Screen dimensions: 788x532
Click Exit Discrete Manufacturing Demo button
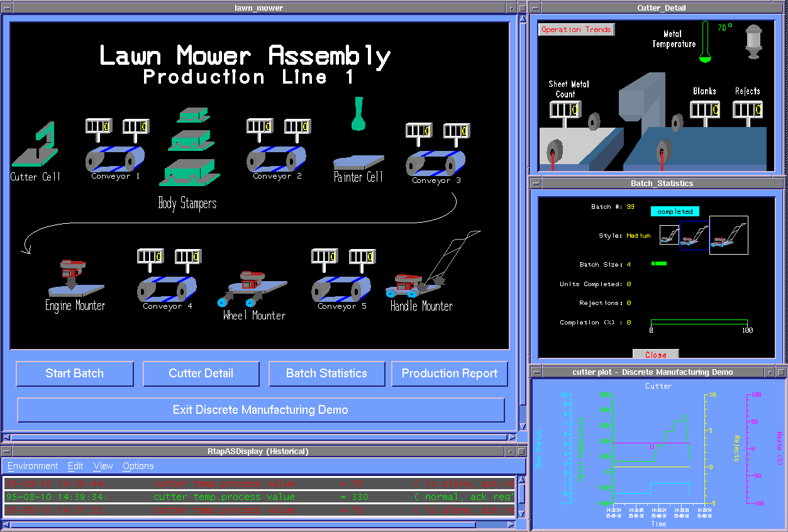click(260, 410)
